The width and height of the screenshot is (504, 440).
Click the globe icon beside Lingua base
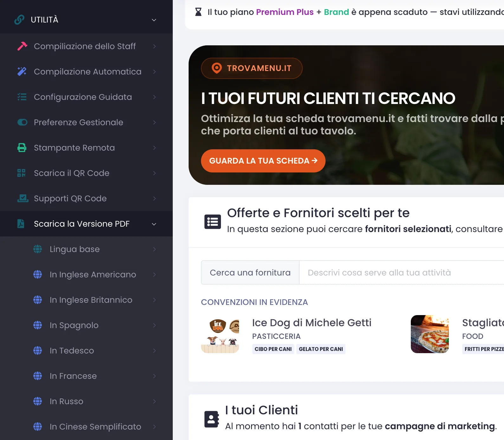[x=38, y=249]
